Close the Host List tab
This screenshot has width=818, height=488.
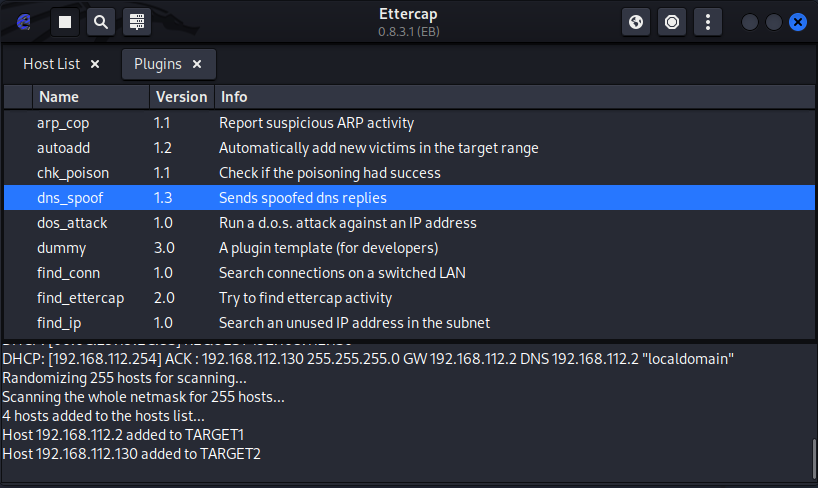[x=95, y=64]
